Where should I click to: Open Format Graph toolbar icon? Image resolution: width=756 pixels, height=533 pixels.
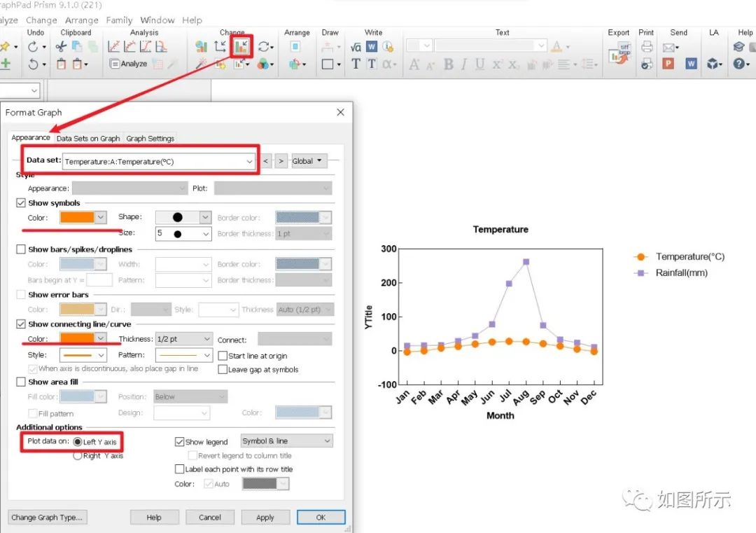[241, 47]
